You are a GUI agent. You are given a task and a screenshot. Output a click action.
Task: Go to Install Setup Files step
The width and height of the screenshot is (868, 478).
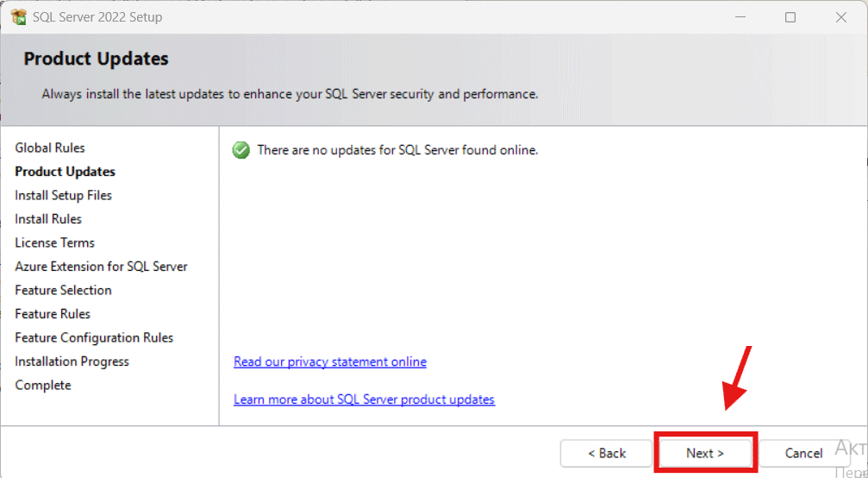coord(63,196)
